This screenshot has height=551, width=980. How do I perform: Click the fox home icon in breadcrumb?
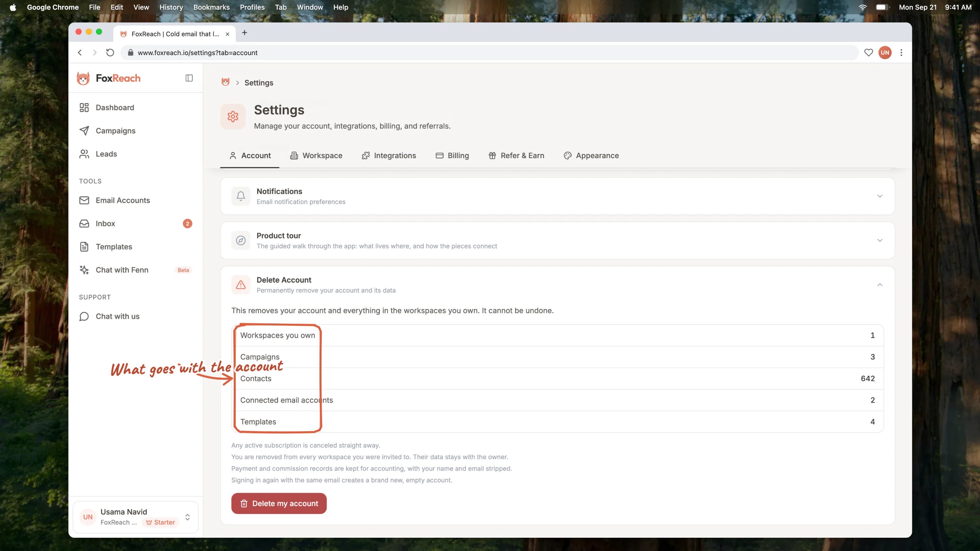coord(226,82)
